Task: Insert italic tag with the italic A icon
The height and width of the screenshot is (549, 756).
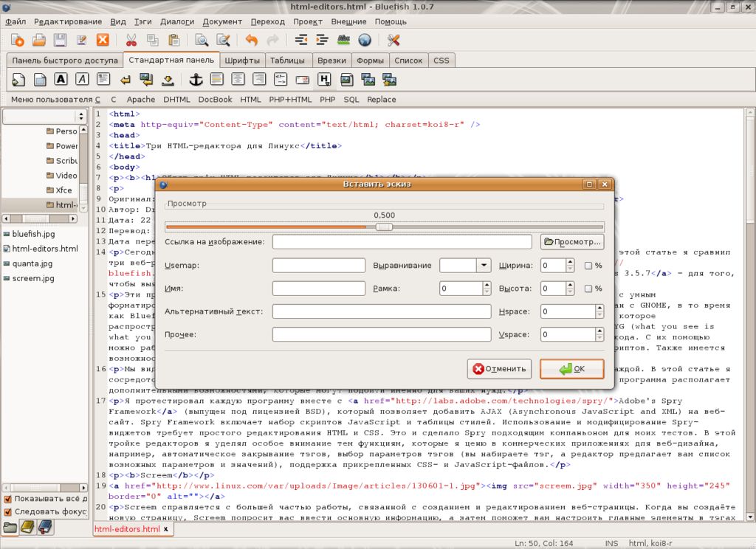Action: [82, 80]
